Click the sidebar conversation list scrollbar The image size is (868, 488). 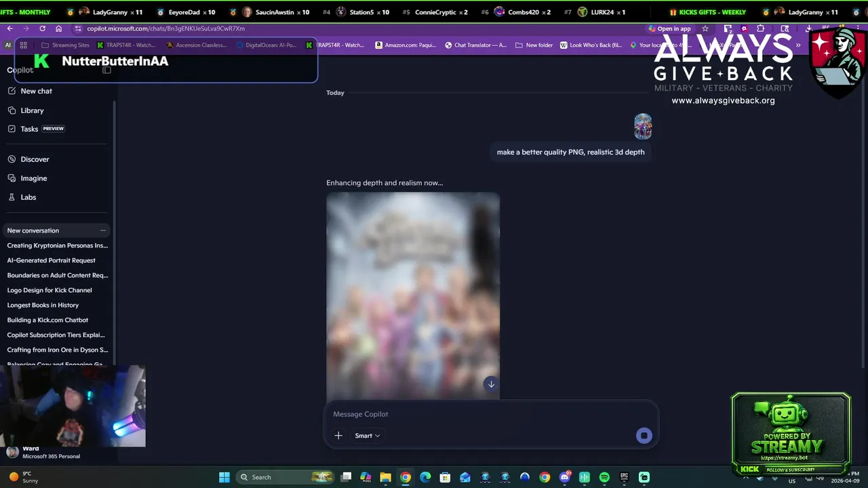(x=113, y=234)
